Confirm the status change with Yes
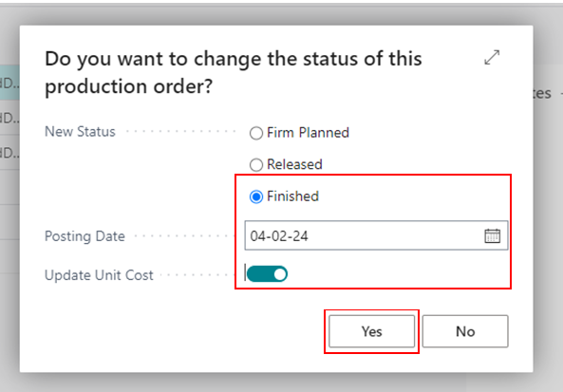This screenshot has width=563, height=392. point(371,331)
